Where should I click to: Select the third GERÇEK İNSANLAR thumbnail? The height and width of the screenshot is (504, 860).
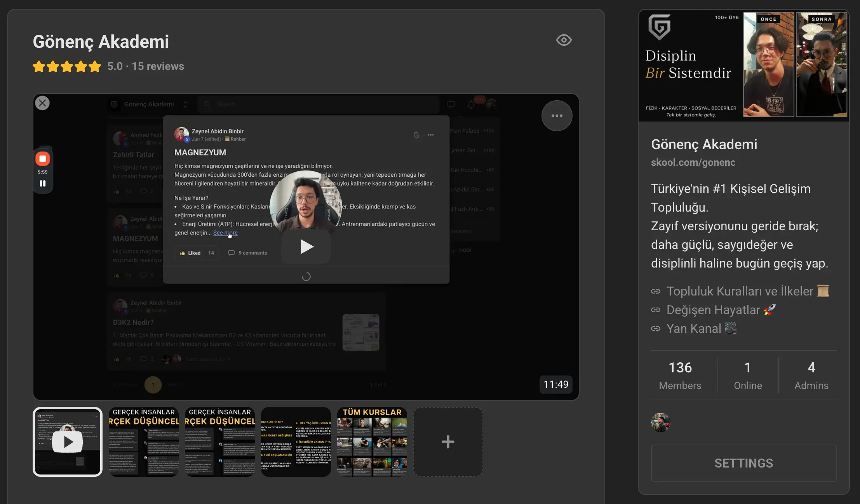click(220, 441)
